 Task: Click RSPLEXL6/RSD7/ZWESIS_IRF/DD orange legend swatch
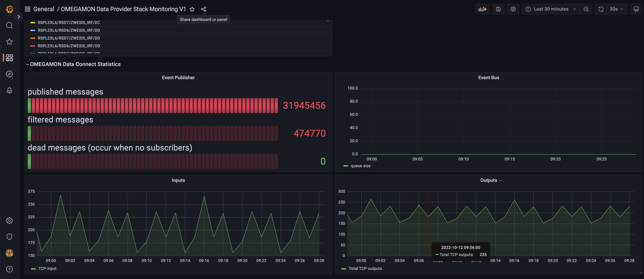coord(33,38)
